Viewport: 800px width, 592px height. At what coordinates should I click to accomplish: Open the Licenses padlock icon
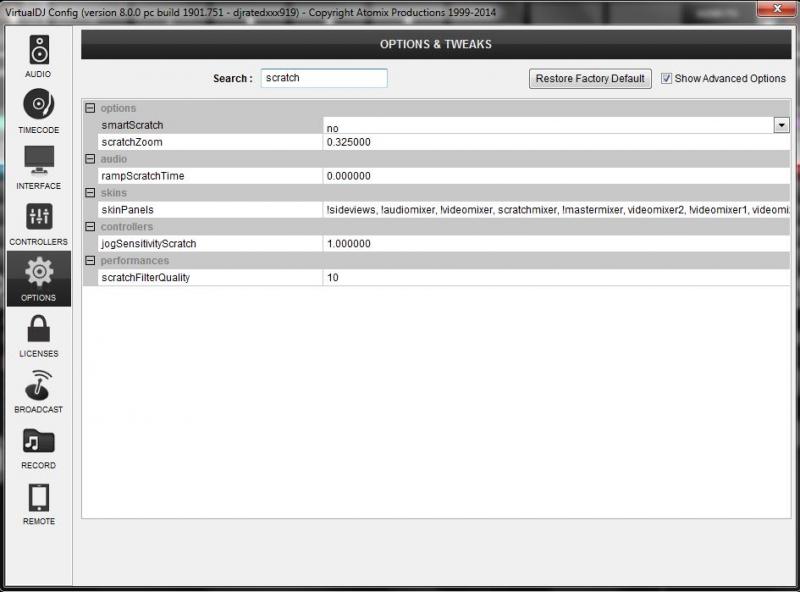[x=39, y=328]
